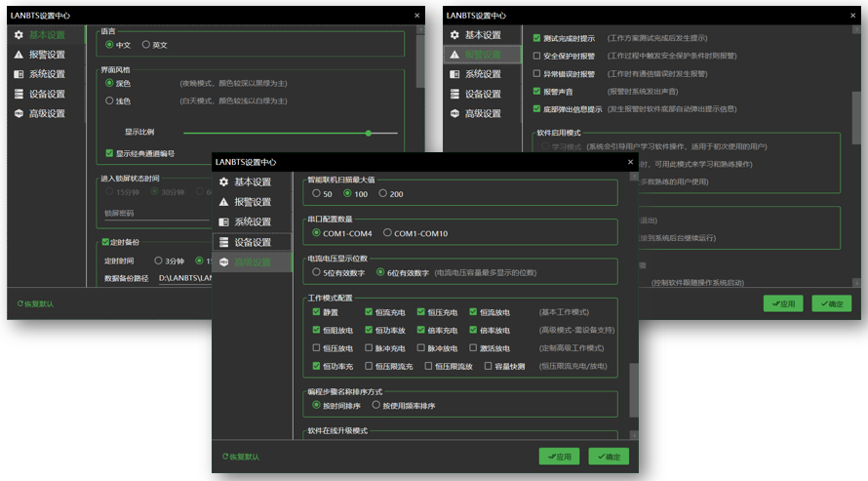Choose the 英文 language radio button
This screenshot has height=481, width=868.
coord(146,45)
